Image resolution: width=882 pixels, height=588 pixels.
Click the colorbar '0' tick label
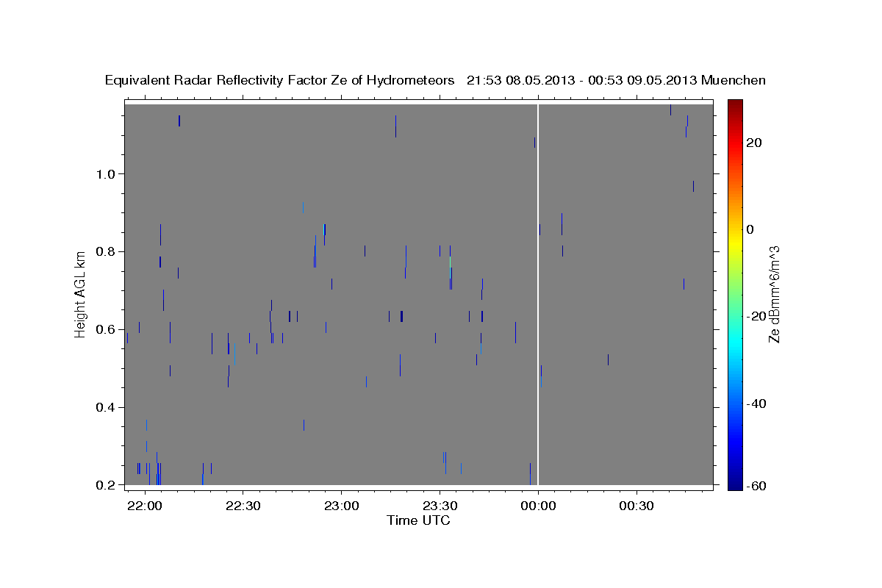[750, 229]
